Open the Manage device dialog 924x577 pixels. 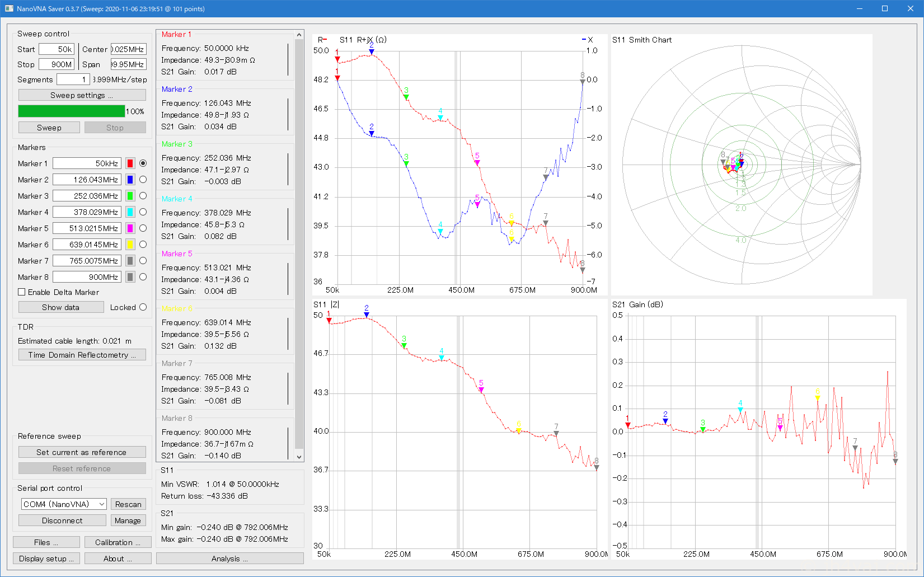[x=128, y=520]
